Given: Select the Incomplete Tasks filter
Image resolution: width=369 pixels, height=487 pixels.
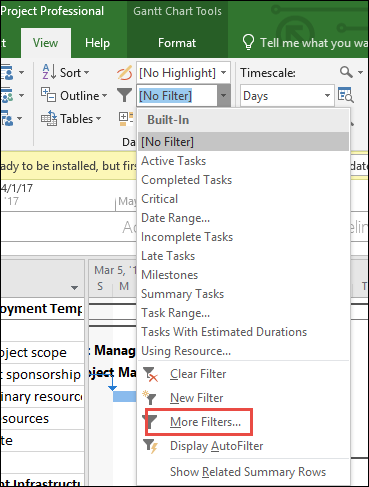Looking at the screenshot, I should point(244,237).
